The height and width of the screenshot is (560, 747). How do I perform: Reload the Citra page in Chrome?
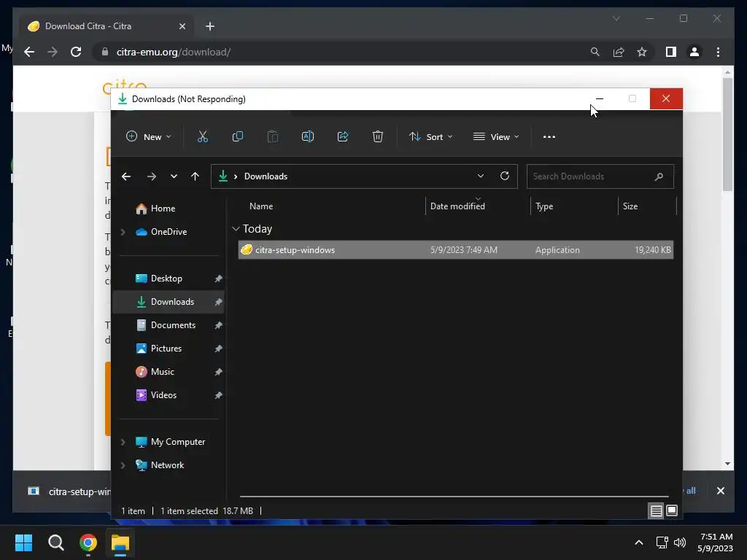click(76, 52)
